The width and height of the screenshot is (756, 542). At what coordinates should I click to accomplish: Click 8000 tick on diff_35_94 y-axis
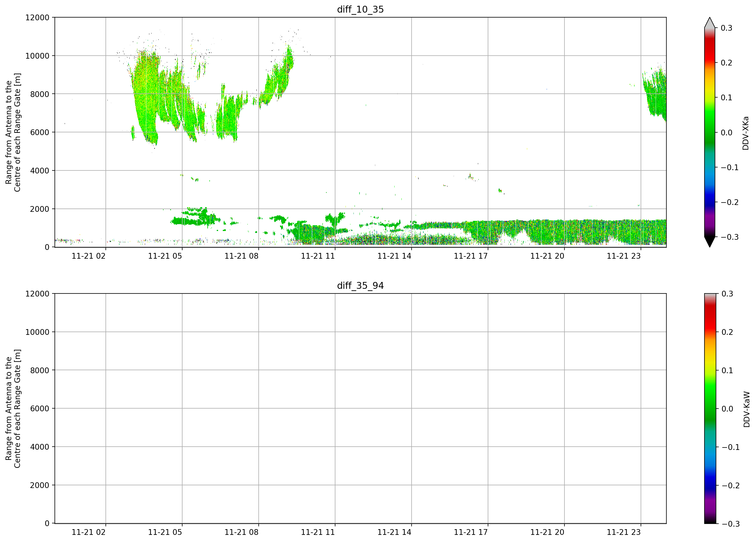click(x=40, y=370)
